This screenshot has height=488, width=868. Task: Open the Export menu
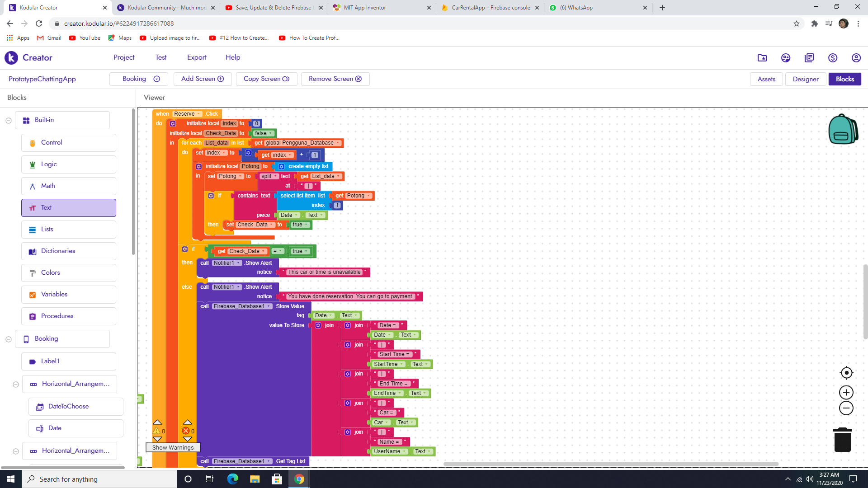197,57
